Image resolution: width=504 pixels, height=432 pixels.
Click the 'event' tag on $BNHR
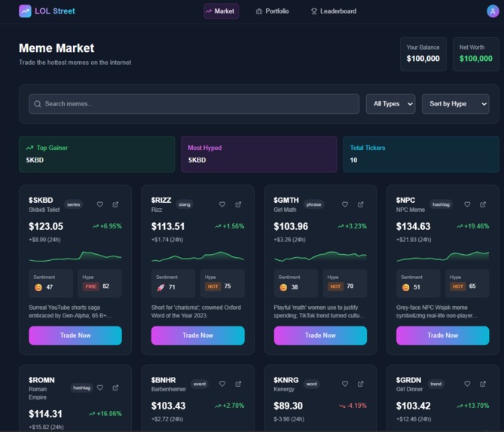pyautogui.click(x=200, y=384)
